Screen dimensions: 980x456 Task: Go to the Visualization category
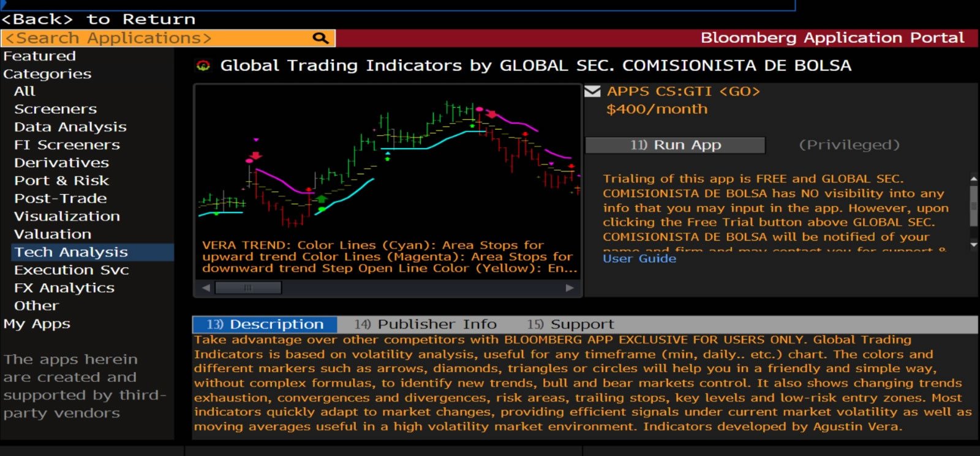pyautogui.click(x=67, y=216)
